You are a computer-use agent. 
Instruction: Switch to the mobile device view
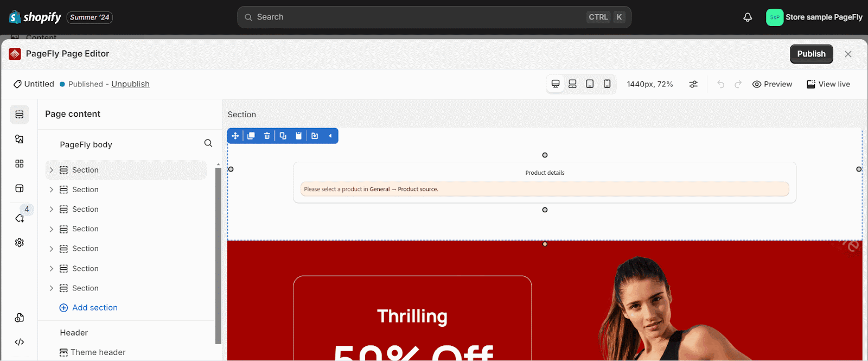click(607, 84)
